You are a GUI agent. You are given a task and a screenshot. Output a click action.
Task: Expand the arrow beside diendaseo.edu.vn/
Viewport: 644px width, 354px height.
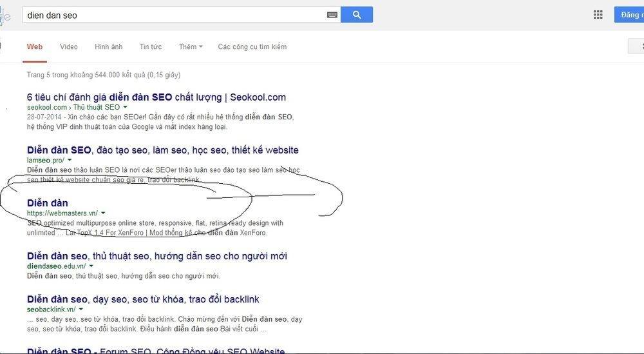click(91, 266)
